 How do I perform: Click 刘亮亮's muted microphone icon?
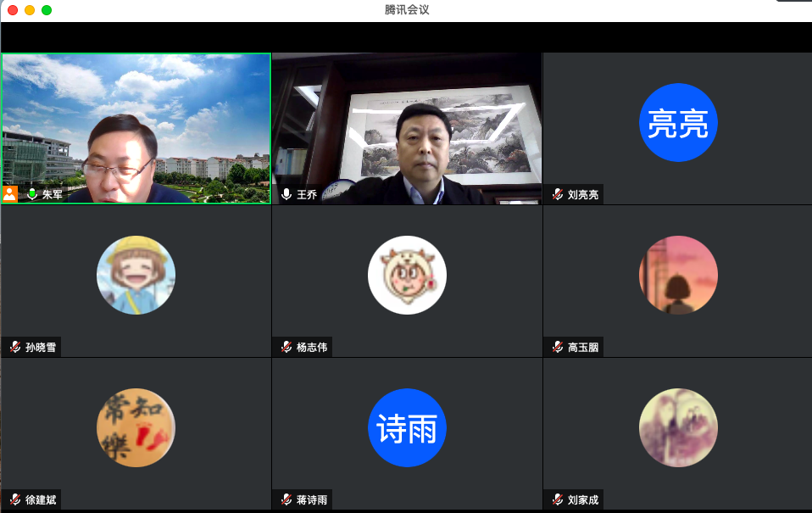coord(557,194)
